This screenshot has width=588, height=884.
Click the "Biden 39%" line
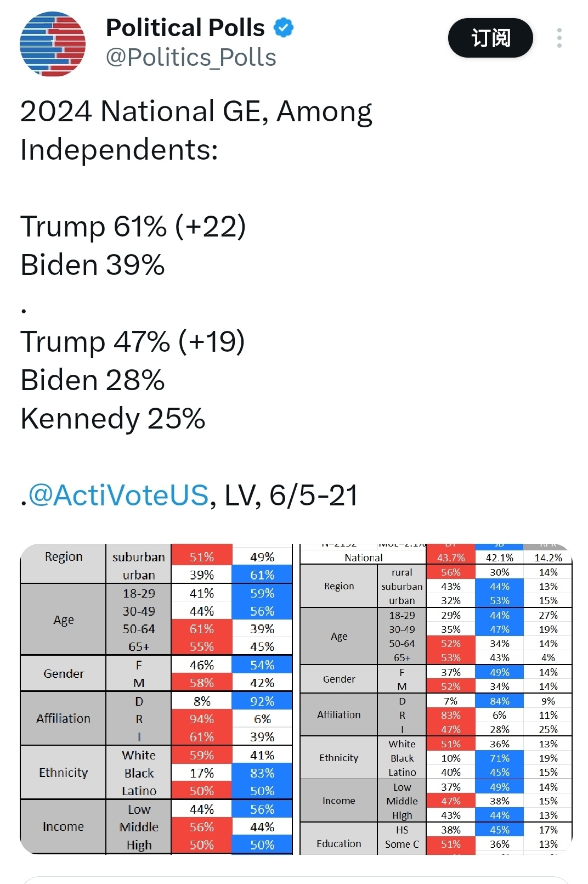click(x=93, y=265)
